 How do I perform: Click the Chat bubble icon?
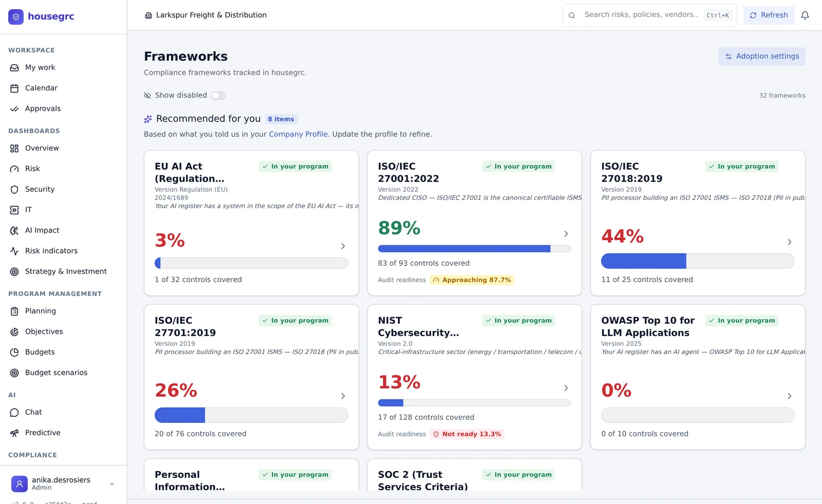(14, 413)
